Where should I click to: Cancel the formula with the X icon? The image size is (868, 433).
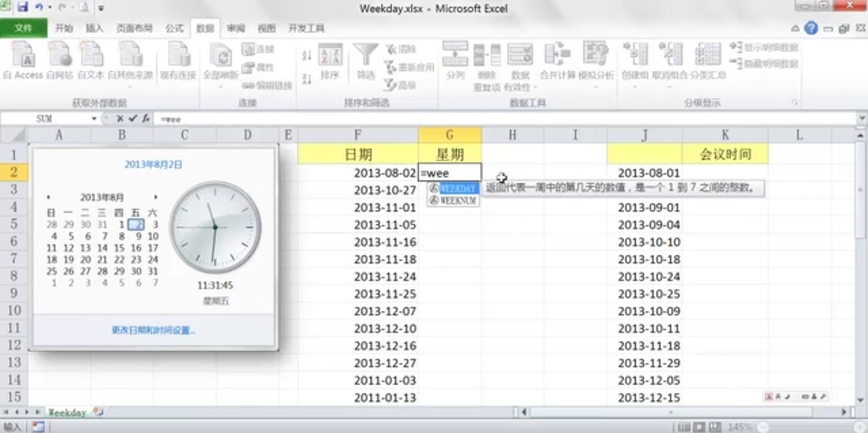(120, 119)
